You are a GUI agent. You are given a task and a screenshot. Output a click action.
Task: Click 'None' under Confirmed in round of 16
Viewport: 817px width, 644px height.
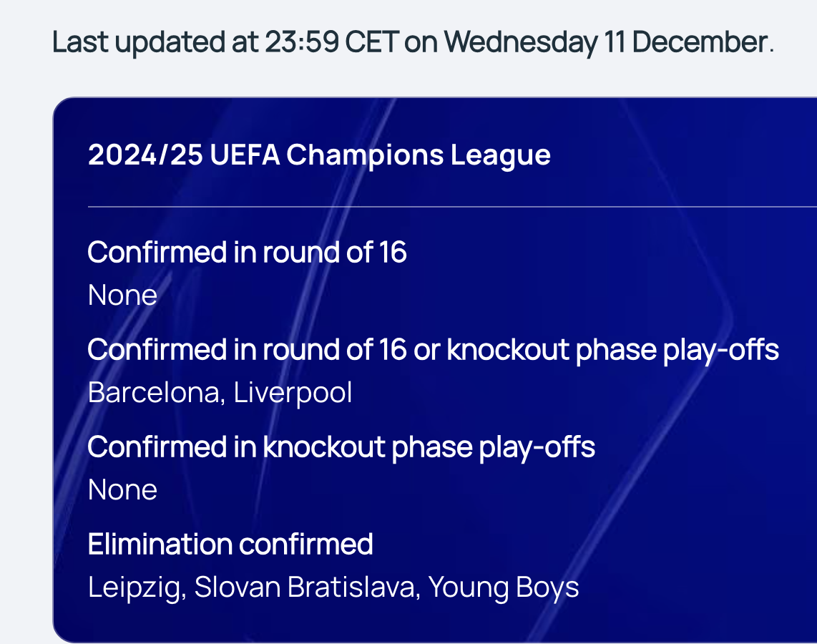click(122, 296)
